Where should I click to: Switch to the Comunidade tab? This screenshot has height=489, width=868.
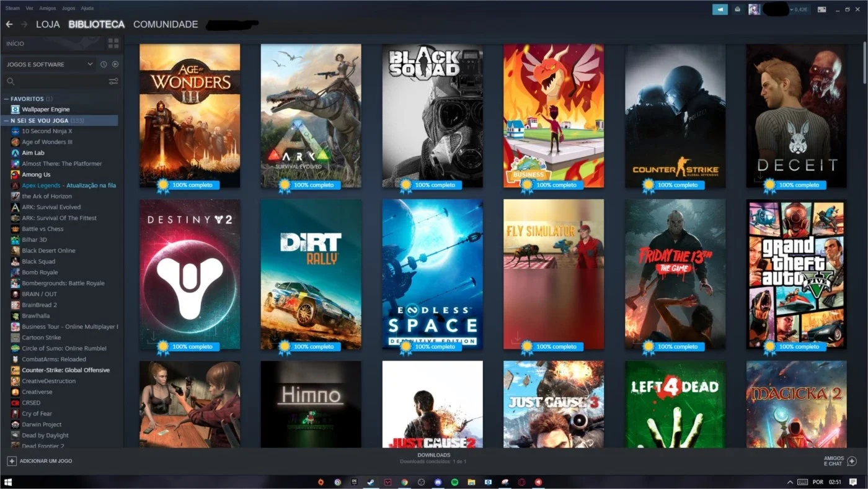[x=166, y=24]
